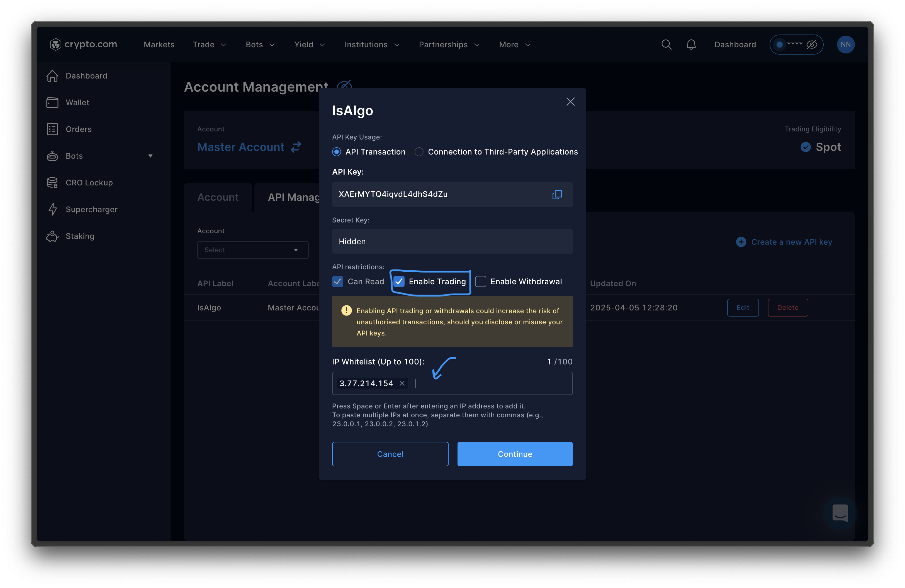
Task: Open Staking in the sidebar
Action: [80, 236]
